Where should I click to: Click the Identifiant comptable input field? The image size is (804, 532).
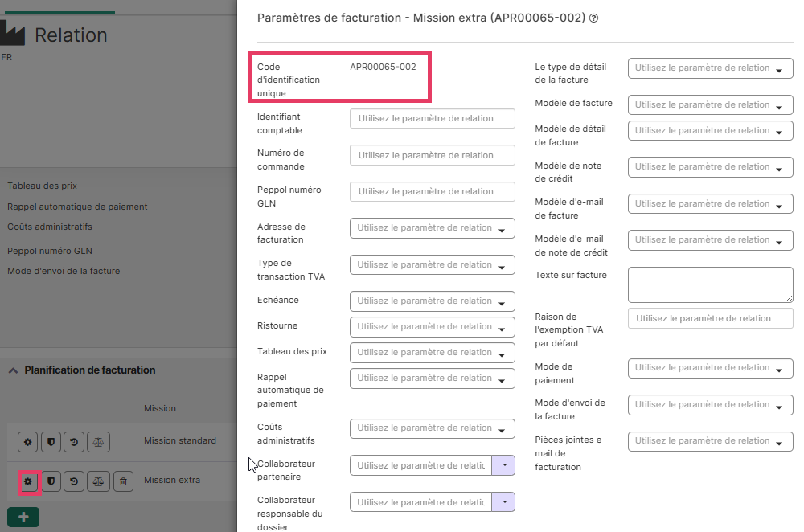point(433,118)
